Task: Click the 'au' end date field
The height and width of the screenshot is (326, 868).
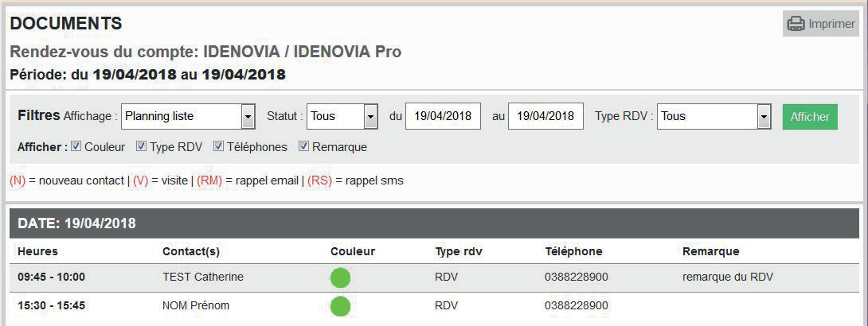Action: 545,117
